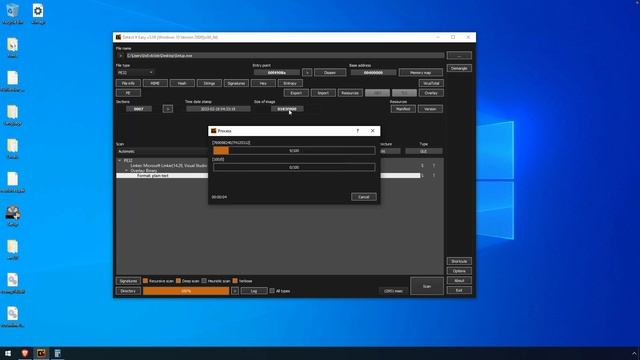Image resolution: width=640 pixels, height=360 pixels.
Task: Select Detect It Easy taskbar icon
Action: (41, 353)
